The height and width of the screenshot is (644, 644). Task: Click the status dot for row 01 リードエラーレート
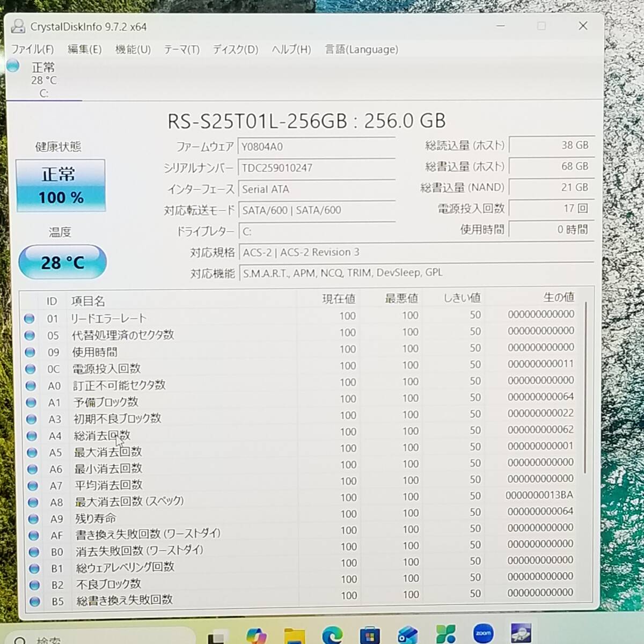(x=30, y=319)
